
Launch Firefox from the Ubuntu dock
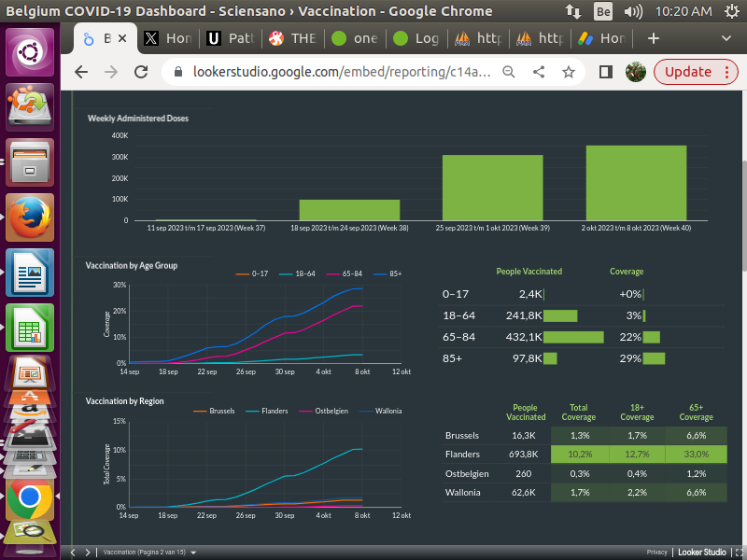(x=30, y=217)
